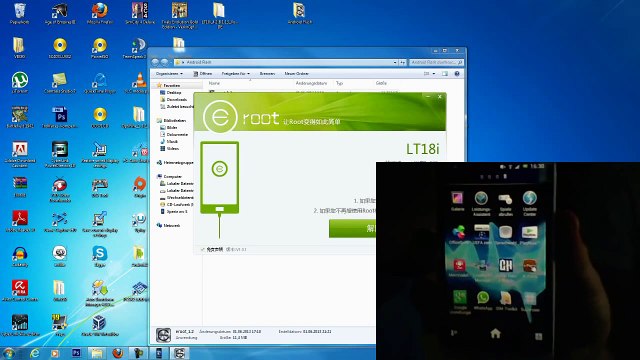Open the QuickTime Player desktop shortcut
The height and width of the screenshot is (360, 640).
click(100, 83)
